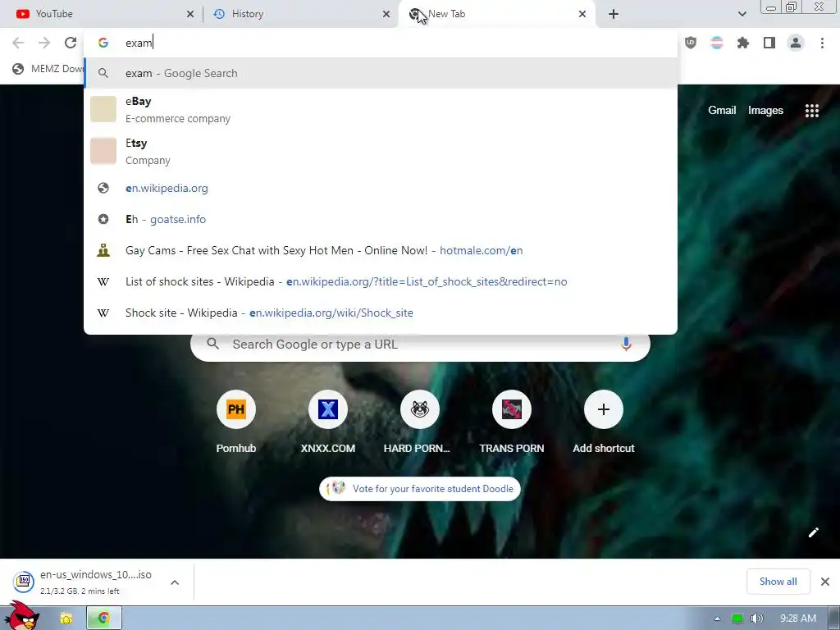This screenshot has width=840, height=630.
Task: Select List of shock sites Wikipedia suggestion
Action: tap(381, 281)
